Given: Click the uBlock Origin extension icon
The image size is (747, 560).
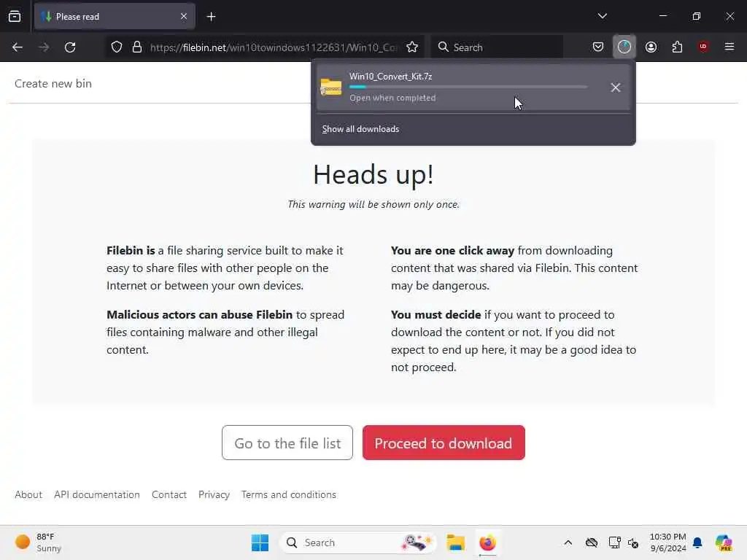Looking at the screenshot, I should point(703,47).
